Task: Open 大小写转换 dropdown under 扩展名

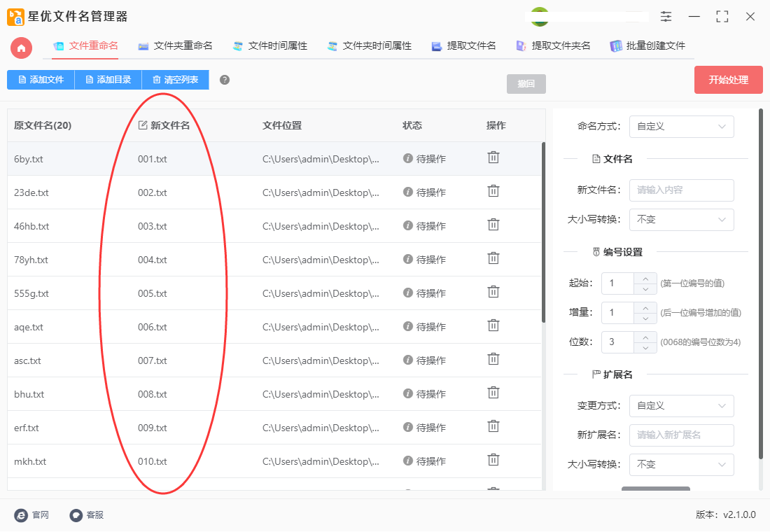Action: click(x=681, y=465)
